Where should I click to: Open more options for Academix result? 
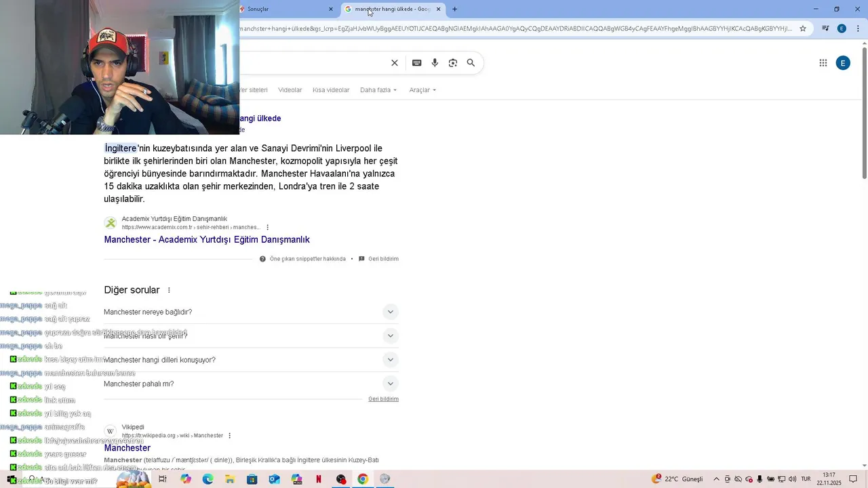(x=268, y=227)
